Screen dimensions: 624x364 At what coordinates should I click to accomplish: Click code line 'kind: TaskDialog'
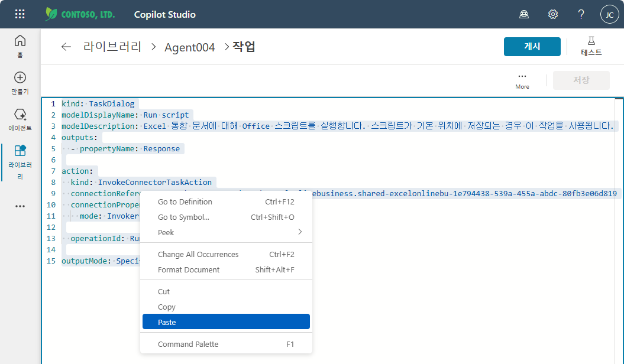point(98,104)
